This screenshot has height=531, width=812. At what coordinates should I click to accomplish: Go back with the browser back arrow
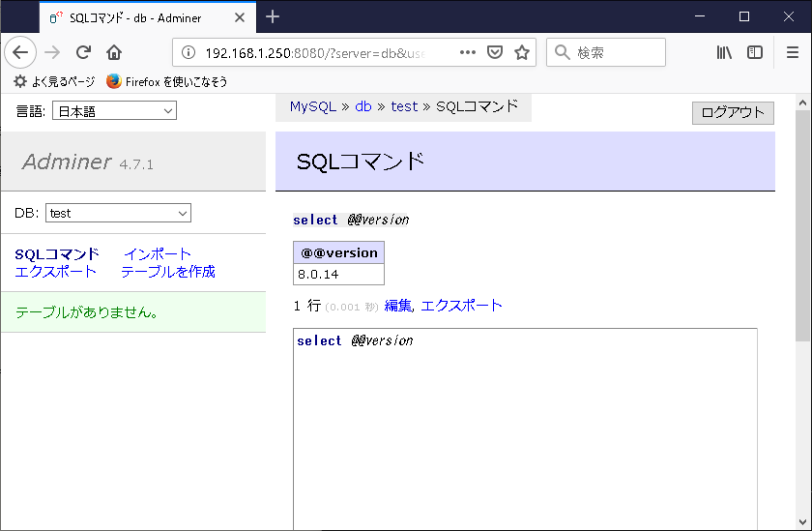(x=20, y=52)
